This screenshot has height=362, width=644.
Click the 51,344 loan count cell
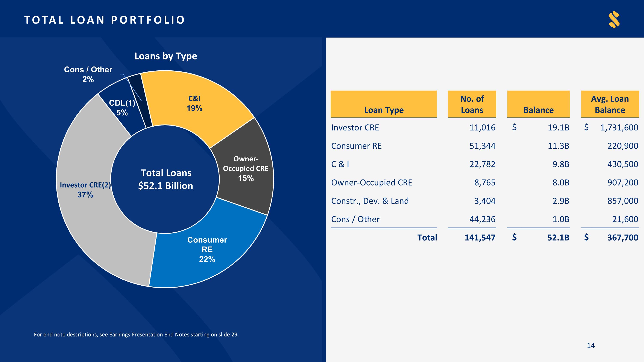pos(482,146)
